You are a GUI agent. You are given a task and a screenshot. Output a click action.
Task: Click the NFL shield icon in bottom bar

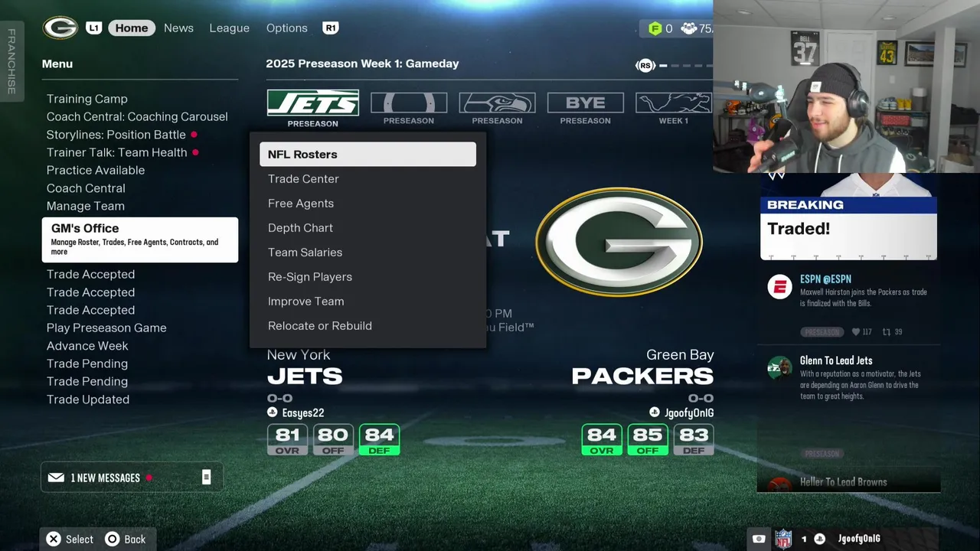point(783,539)
